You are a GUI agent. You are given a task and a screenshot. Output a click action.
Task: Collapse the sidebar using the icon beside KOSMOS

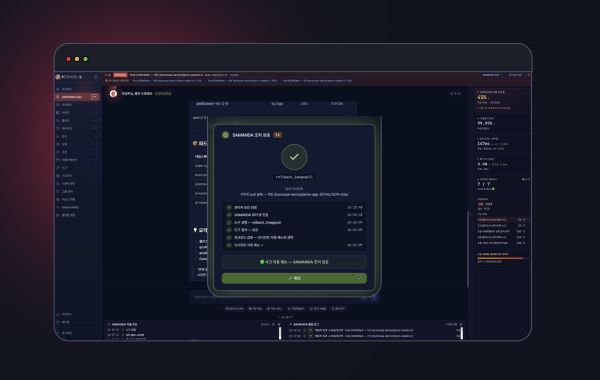[96, 77]
